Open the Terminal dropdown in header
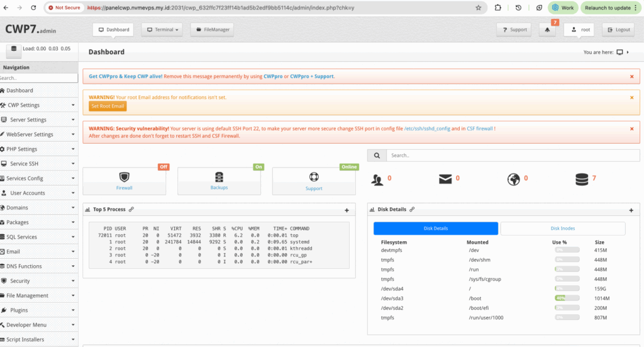Image resolution: width=644 pixels, height=347 pixels. 162,30
